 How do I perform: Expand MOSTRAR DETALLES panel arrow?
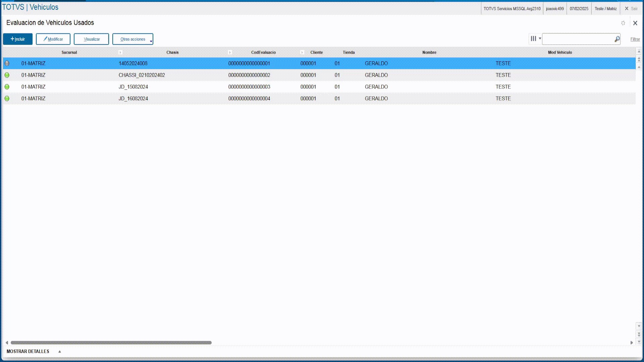click(60, 352)
